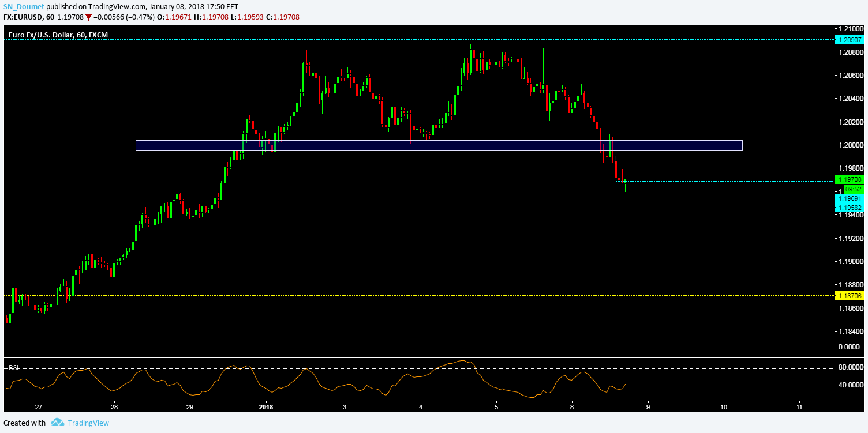Click the 40.0000 RSI axis value

click(852, 385)
